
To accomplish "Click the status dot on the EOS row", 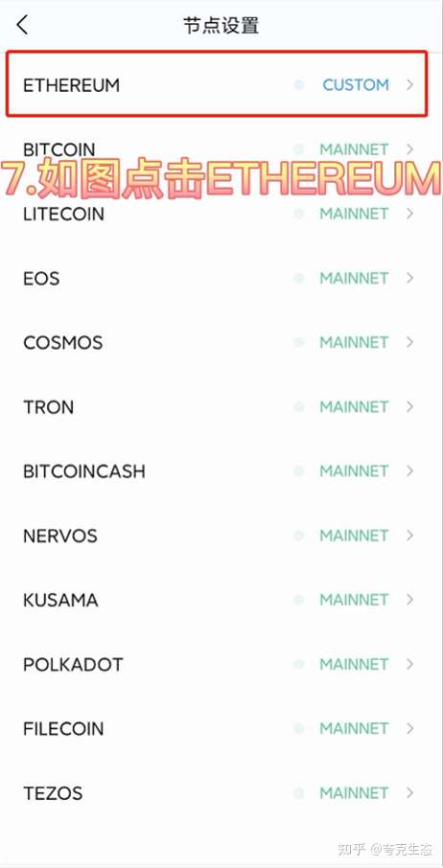I will tap(299, 278).
